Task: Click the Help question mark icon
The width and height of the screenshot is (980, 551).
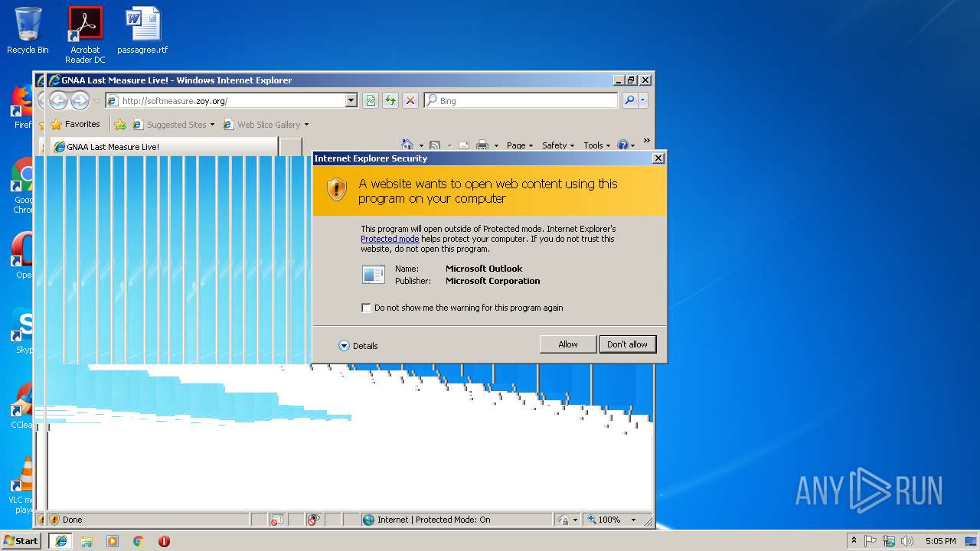Action: coord(622,145)
